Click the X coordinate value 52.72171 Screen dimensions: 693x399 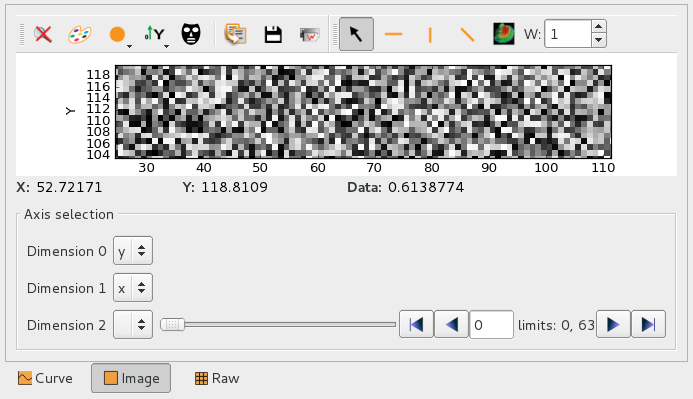point(69,187)
